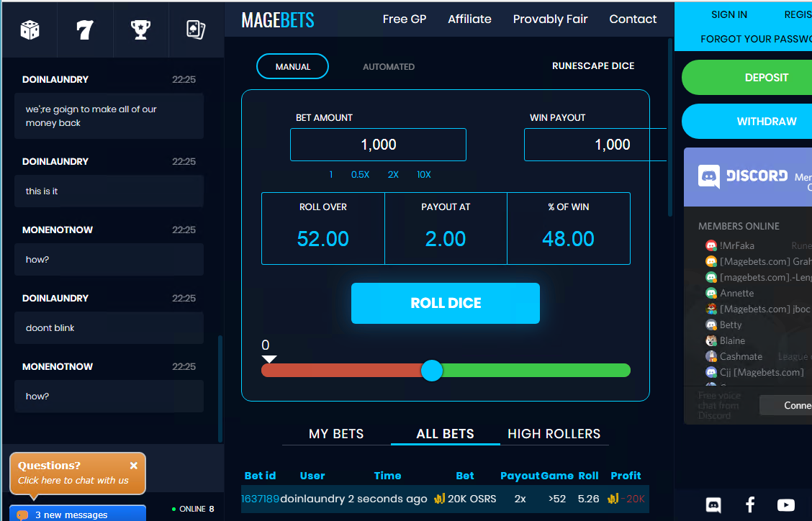
Task: Click the Cashmate member avatar
Action: point(711,356)
